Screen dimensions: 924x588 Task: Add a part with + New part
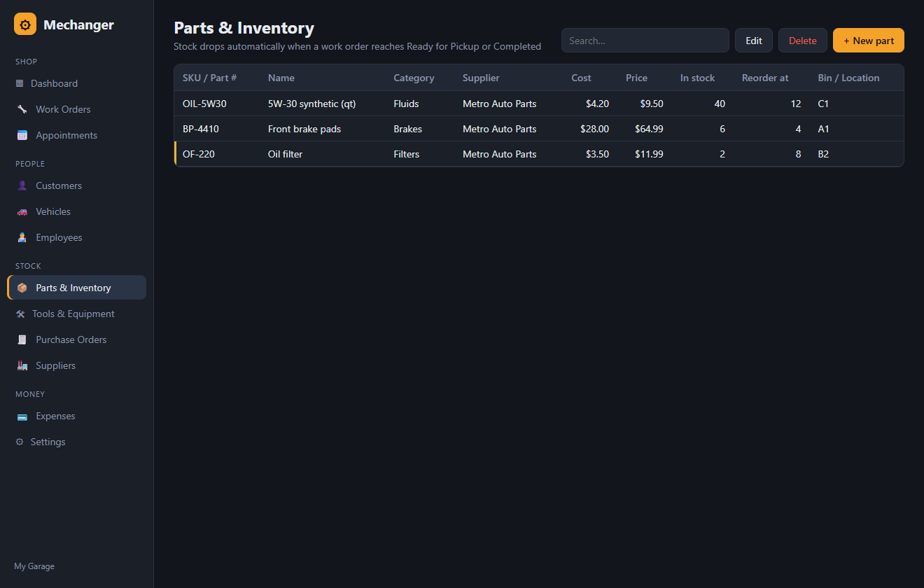click(869, 41)
